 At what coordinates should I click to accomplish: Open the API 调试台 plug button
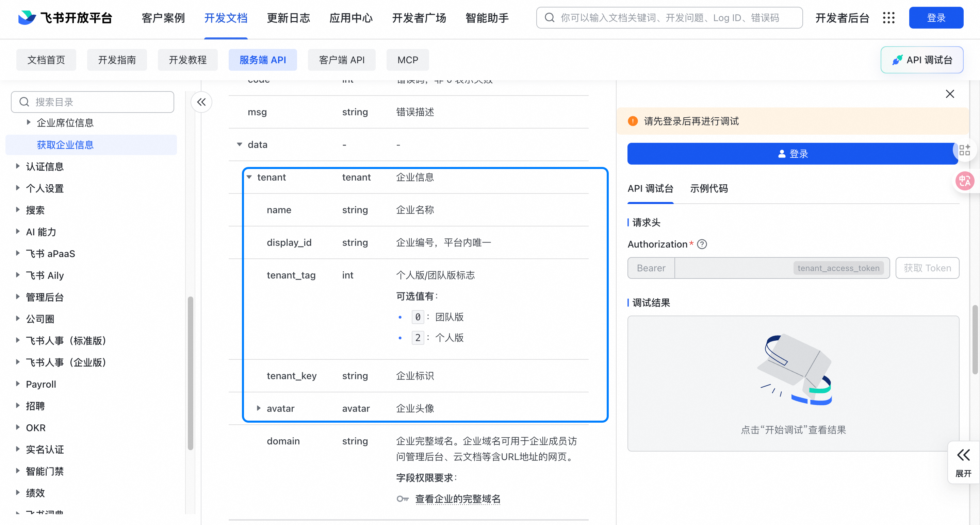[921, 60]
